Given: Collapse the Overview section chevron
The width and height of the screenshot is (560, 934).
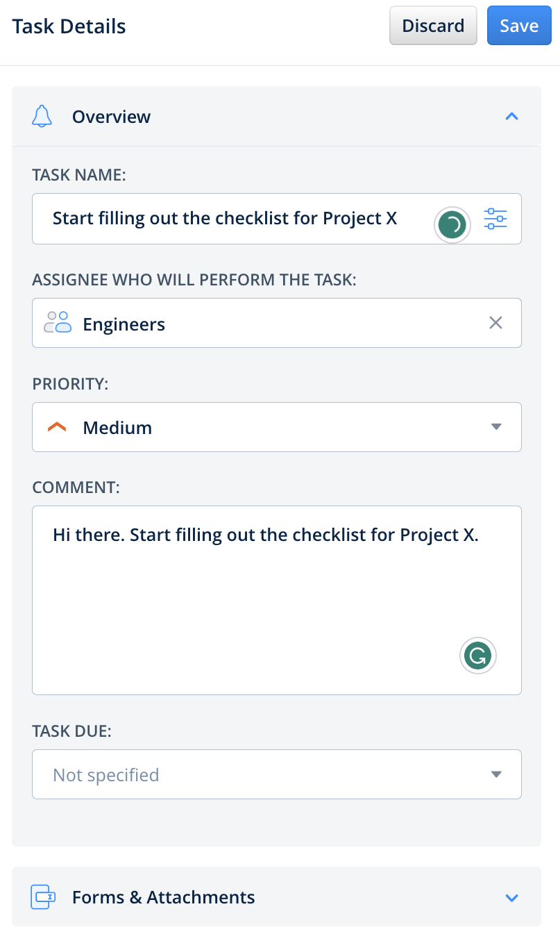Looking at the screenshot, I should coord(511,117).
